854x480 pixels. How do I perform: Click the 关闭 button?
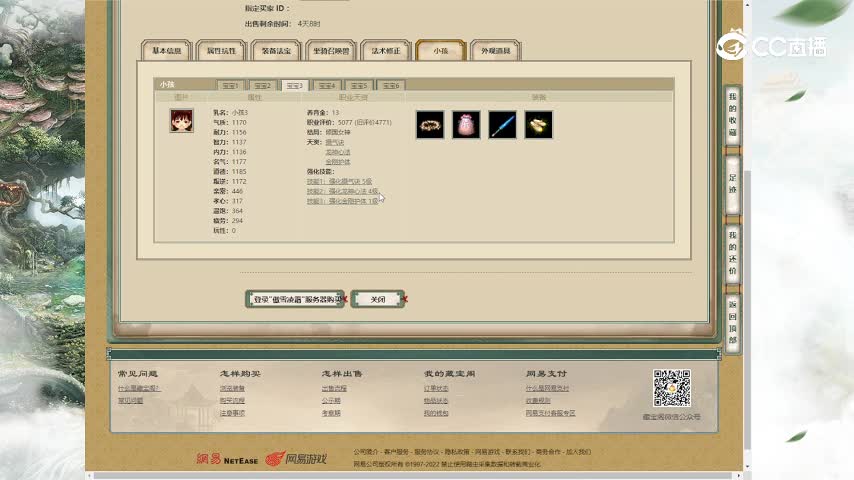pos(378,299)
